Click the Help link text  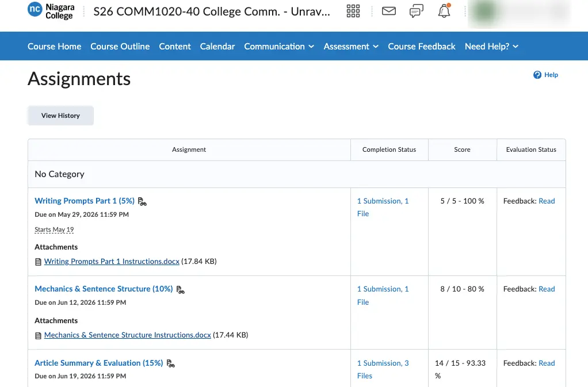[551, 75]
